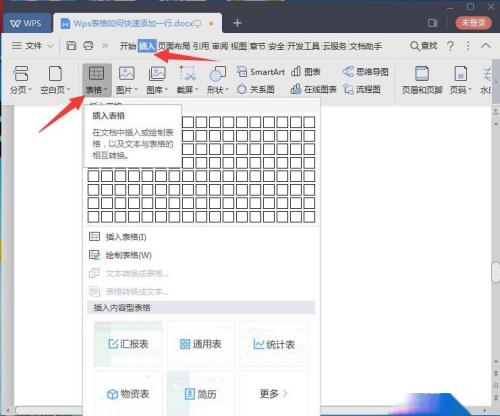Expand the 文件 file menu arrow
The image size is (500, 416).
(50, 46)
